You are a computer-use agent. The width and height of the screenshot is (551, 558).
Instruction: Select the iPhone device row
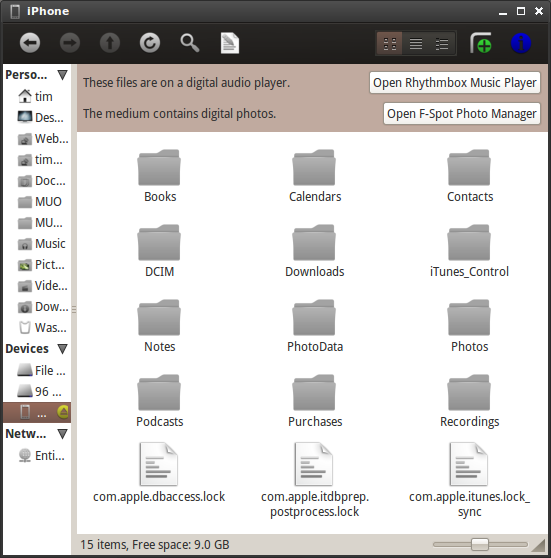coord(37,412)
